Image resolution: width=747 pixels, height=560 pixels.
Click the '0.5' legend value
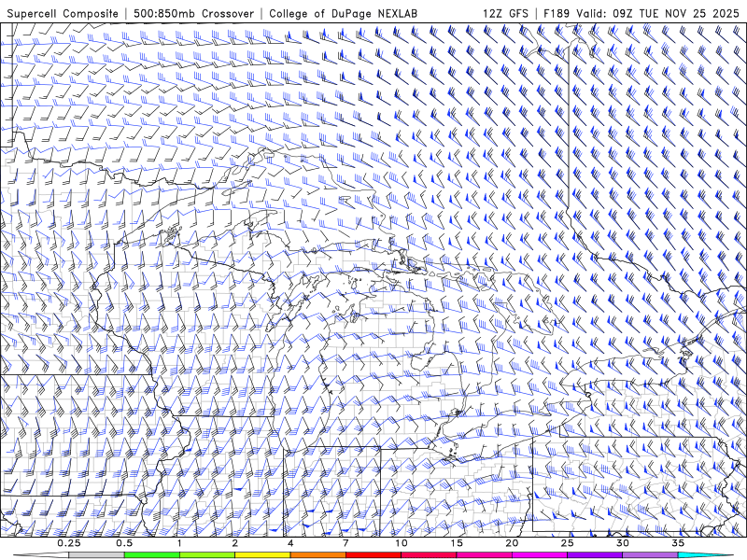[x=124, y=543]
